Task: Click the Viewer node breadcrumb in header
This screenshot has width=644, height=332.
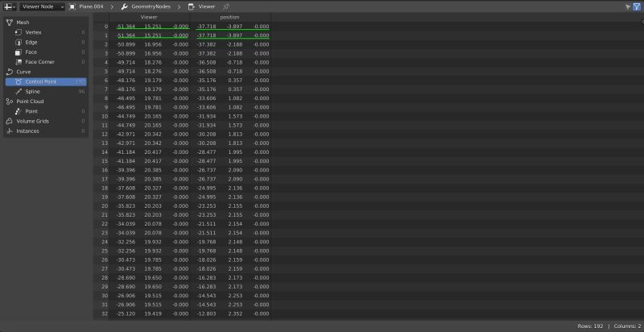Action: point(202,6)
